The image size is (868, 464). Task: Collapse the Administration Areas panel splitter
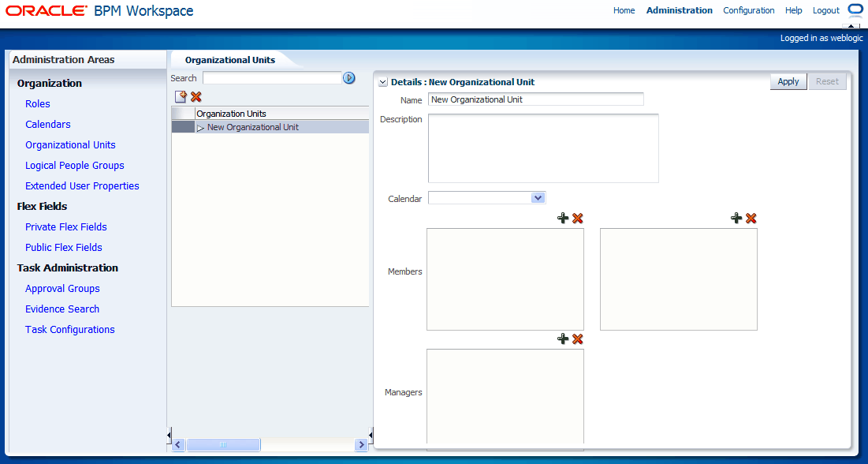click(x=169, y=436)
